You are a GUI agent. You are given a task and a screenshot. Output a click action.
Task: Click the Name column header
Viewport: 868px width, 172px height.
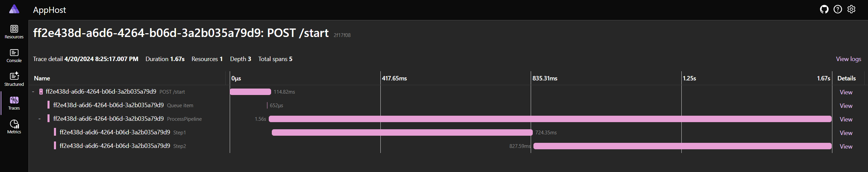click(x=42, y=78)
